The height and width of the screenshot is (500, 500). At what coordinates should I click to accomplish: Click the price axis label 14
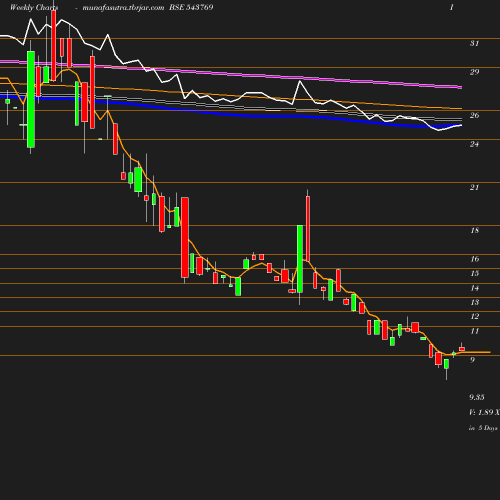pyautogui.click(x=474, y=288)
